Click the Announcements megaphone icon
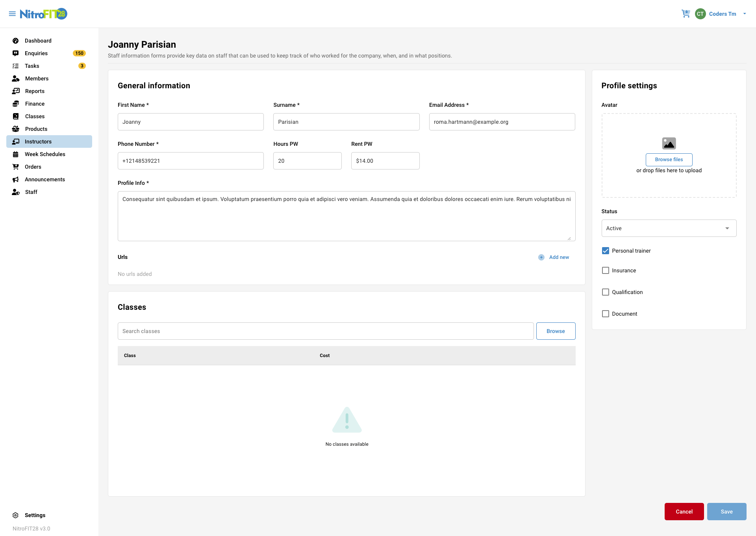 point(16,179)
